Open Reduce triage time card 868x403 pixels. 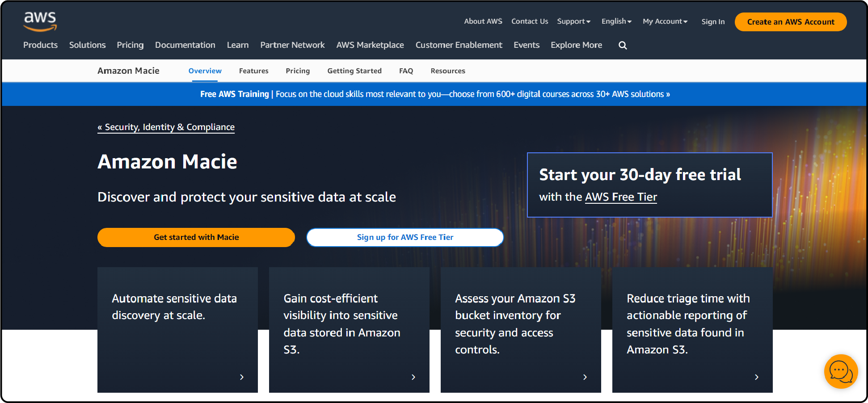click(692, 330)
